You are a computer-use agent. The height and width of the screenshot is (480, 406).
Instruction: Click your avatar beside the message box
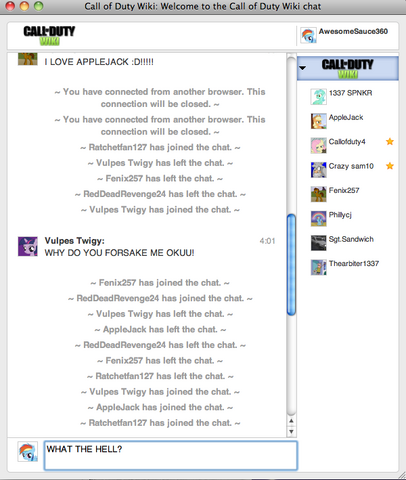pyautogui.click(x=28, y=452)
